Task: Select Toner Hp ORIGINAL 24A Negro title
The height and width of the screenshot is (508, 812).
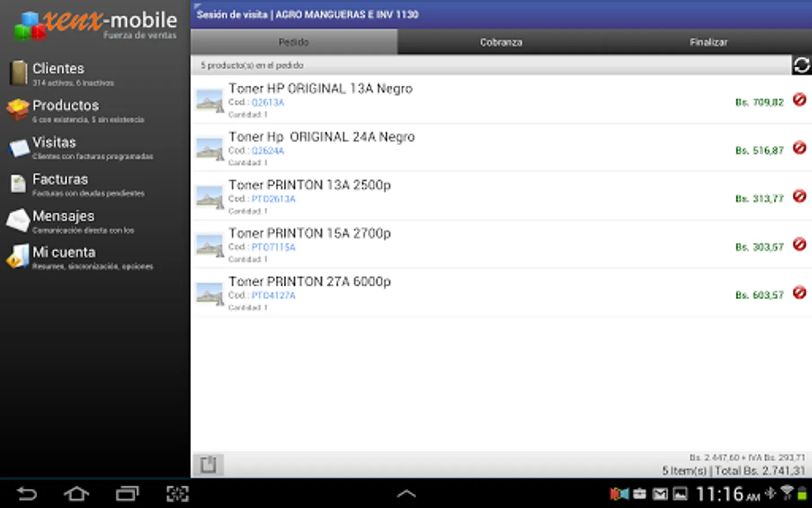Action: click(x=321, y=137)
